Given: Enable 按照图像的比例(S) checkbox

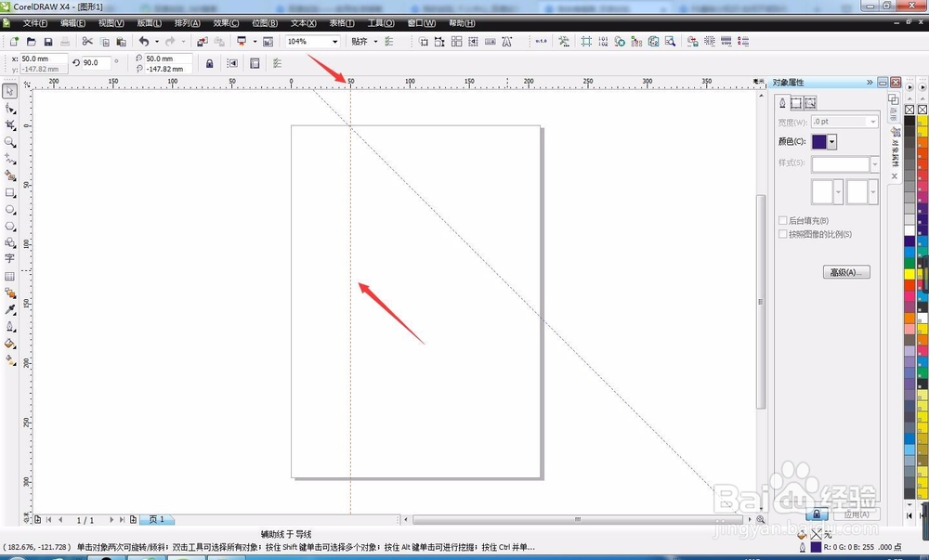Looking at the screenshot, I should (x=782, y=234).
